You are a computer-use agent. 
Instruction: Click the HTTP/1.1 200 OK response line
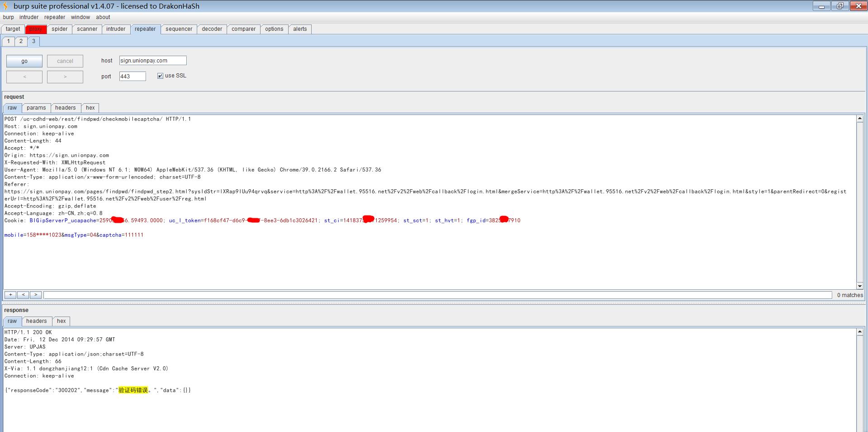pyautogui.click(x=28, y=332)
